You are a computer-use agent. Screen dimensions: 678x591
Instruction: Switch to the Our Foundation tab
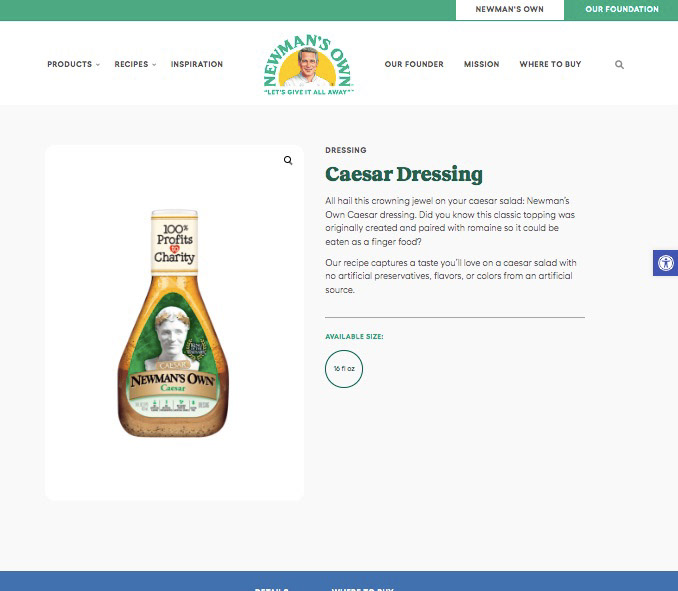coord(622,10)
